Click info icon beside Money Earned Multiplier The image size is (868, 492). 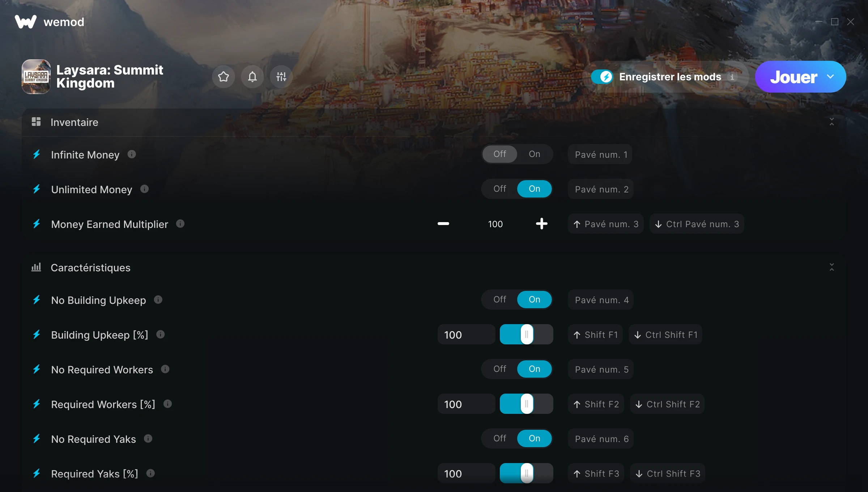pyautogui.click(x=180, y=224)
